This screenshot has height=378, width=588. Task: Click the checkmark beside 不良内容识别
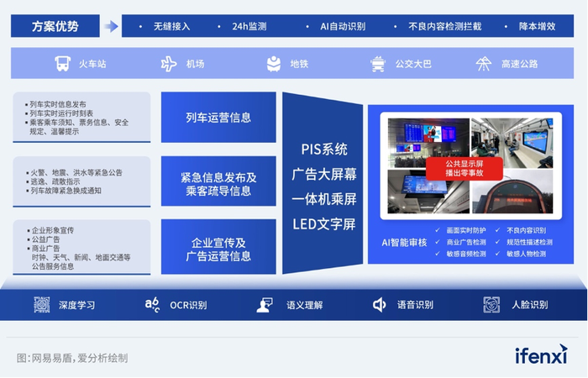point(497,230)
